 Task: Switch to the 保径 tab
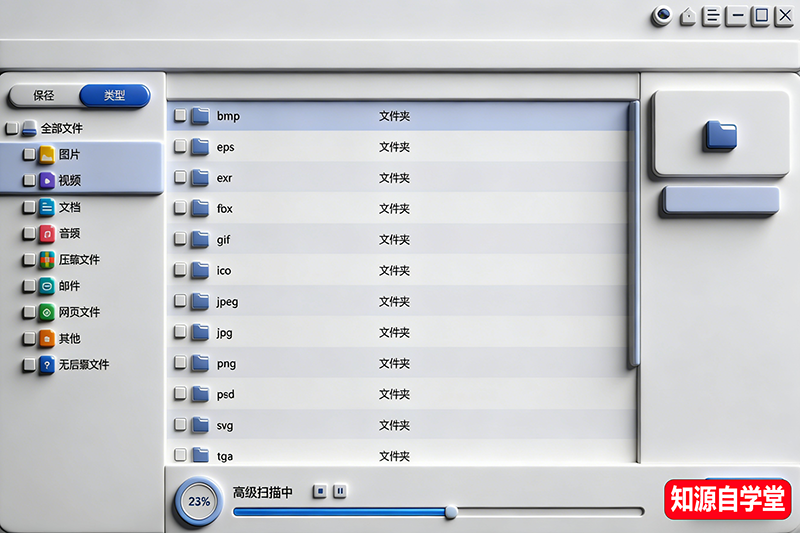[44, 95]
